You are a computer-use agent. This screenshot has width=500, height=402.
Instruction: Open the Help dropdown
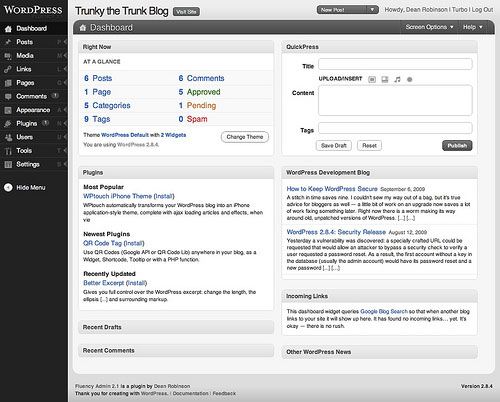click(472, 27)
